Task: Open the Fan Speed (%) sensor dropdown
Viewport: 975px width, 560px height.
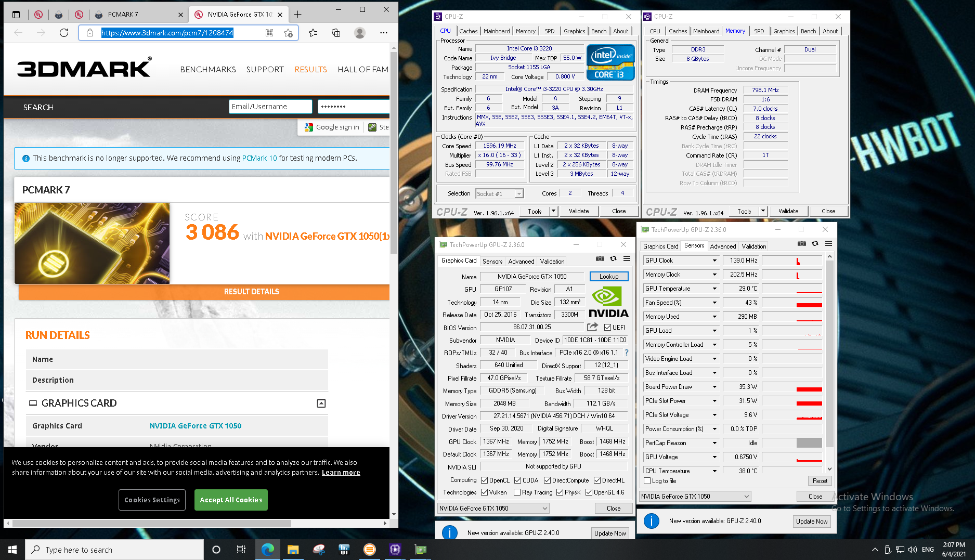Action: pos(714,303)
